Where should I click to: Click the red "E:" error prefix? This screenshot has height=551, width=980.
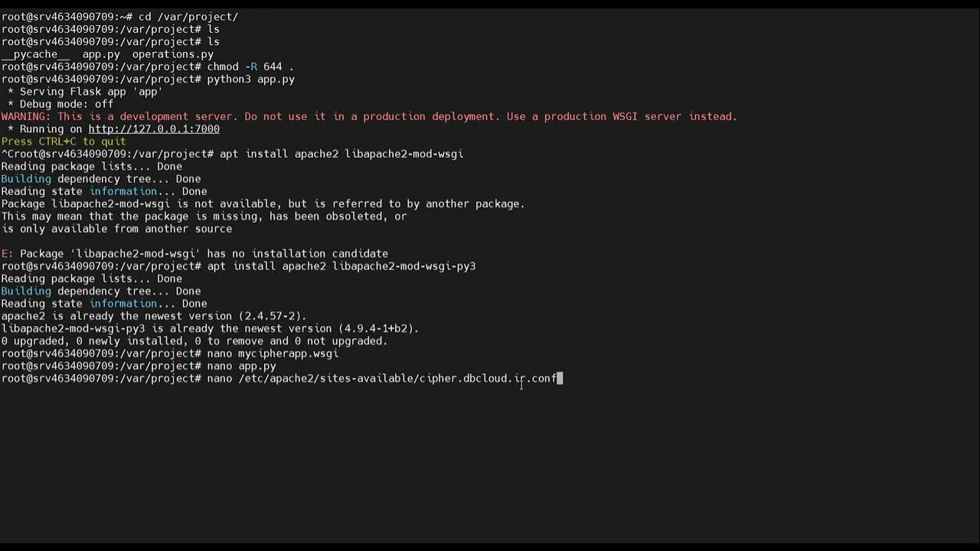pyautogui.click(x=7, y=253)
